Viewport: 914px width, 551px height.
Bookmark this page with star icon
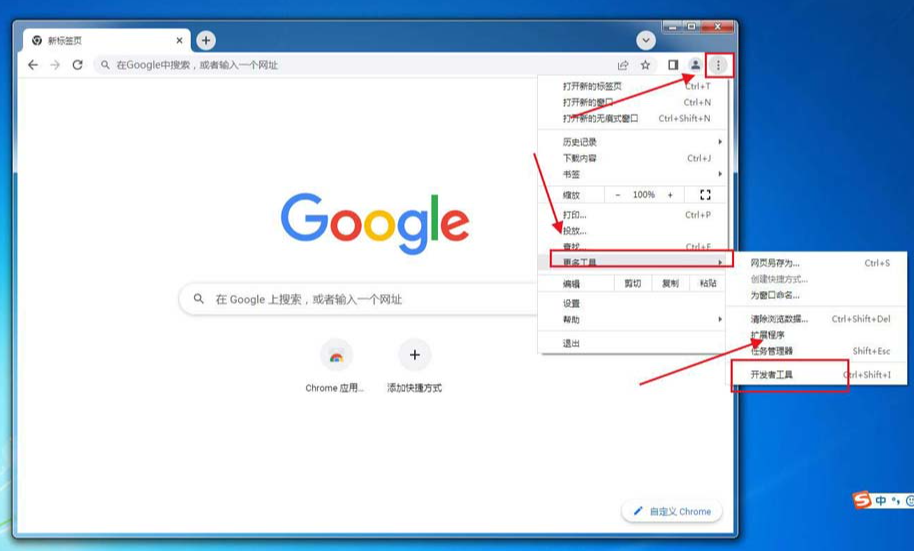tap(645, 65)
